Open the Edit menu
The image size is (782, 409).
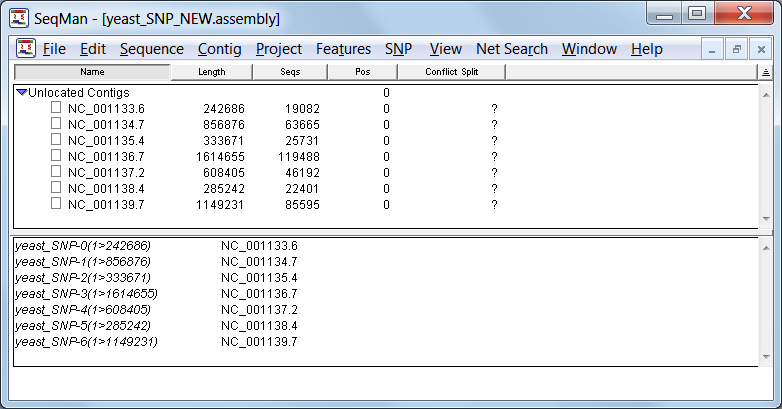[x=93, y=49]
